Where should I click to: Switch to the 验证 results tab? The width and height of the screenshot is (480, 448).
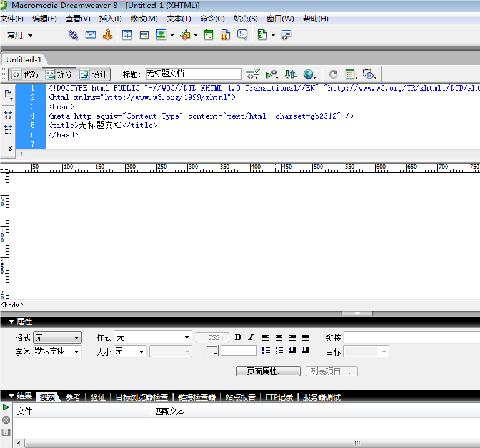[98, 397]
